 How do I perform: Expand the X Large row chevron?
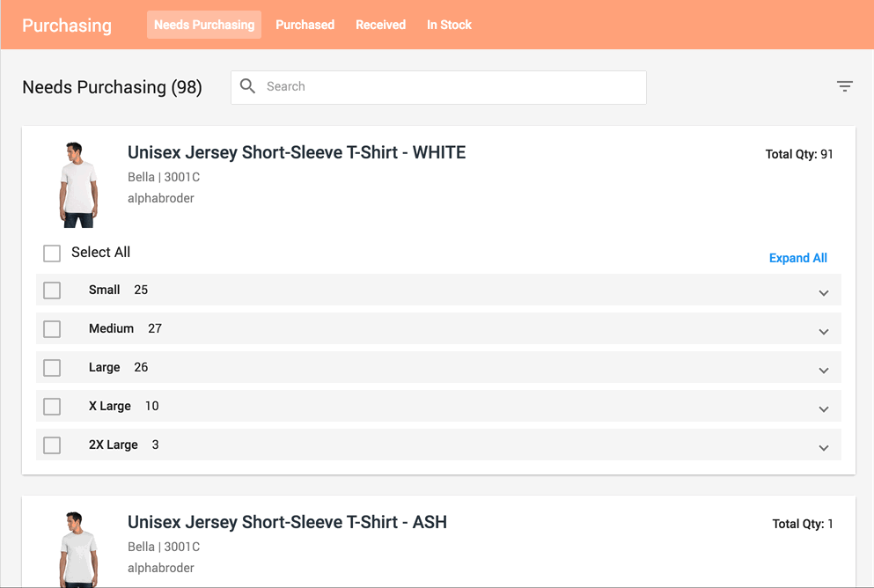point(823,409)
